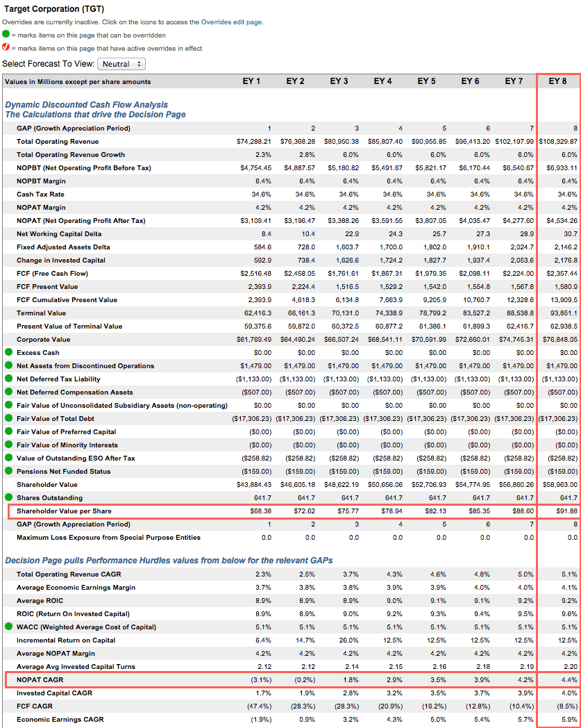Select EY 1 NOPAT CAGR value (3.1%)
Image resolution: width=581 pixels, height=728 pixels.
point(261,679)
